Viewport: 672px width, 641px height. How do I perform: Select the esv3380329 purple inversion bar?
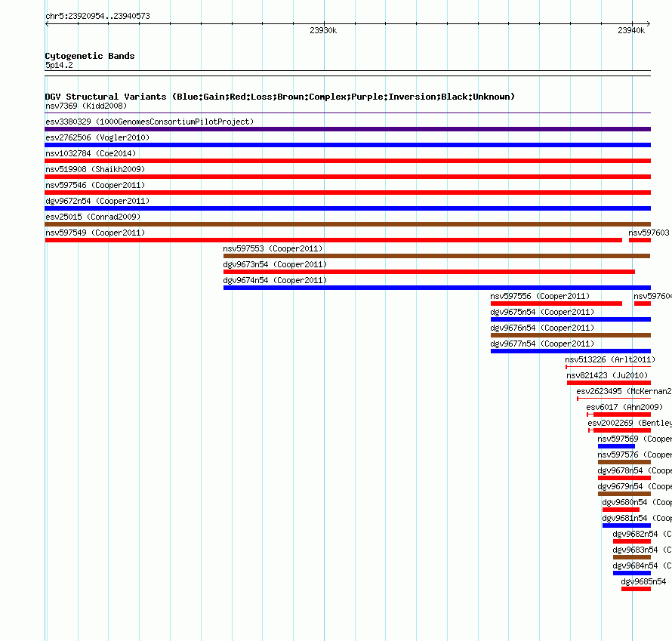tap(347, 129)
